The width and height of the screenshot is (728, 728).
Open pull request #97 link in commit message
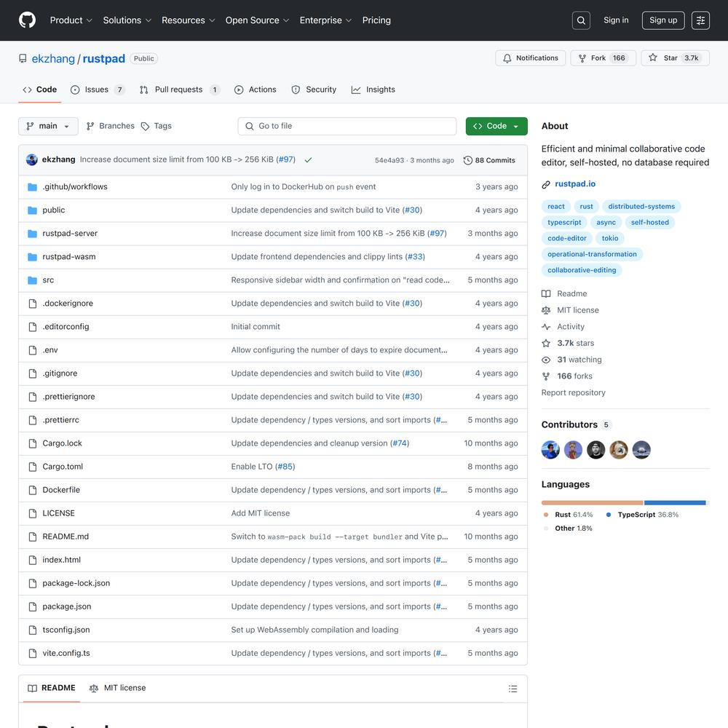coord(285,159)
